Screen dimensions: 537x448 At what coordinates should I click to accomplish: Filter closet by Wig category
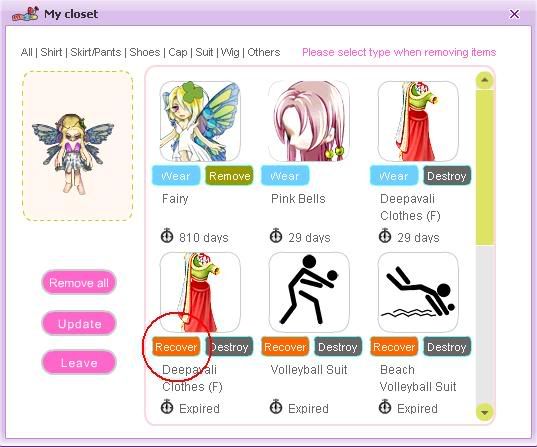230,52
